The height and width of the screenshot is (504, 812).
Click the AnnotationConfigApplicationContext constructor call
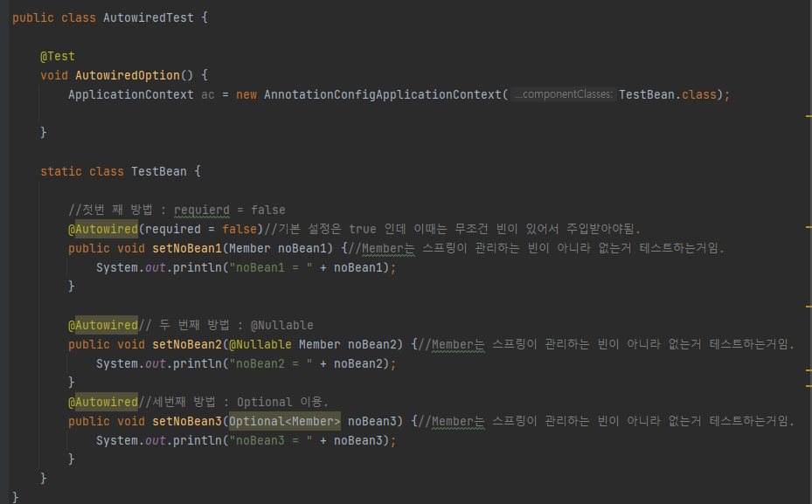383,94
